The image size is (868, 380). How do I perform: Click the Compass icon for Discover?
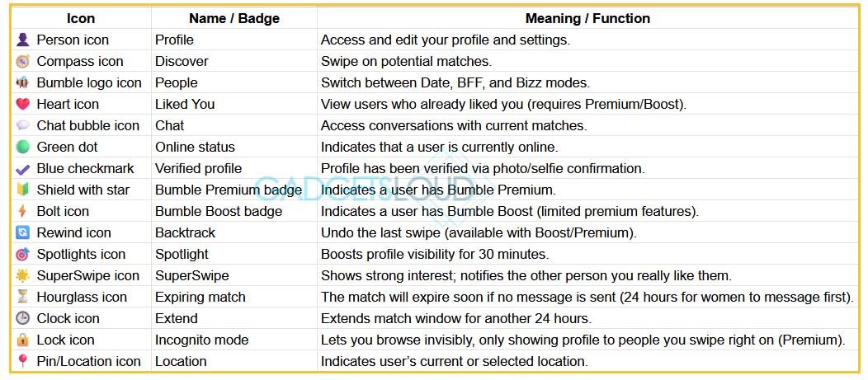point(23,61)
